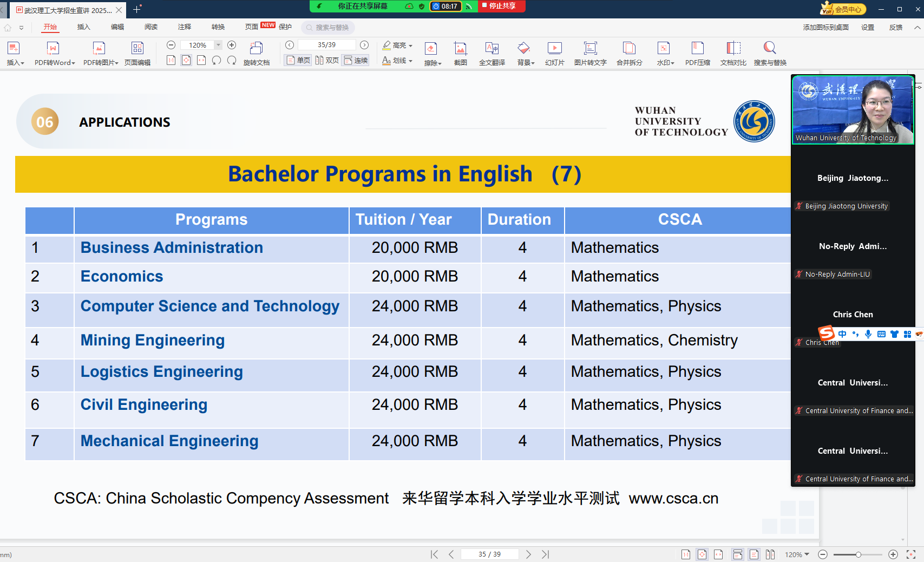Expand the 高亮 highlight dropdown arrow
This screenshot has width=924, height=562.
click(x=411, y=45)
